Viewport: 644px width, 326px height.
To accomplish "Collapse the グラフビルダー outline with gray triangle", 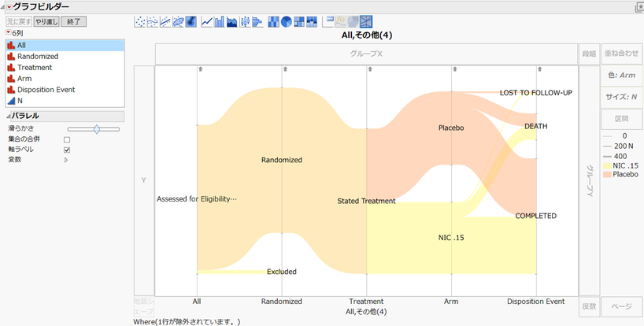I will tap(3, 7).
